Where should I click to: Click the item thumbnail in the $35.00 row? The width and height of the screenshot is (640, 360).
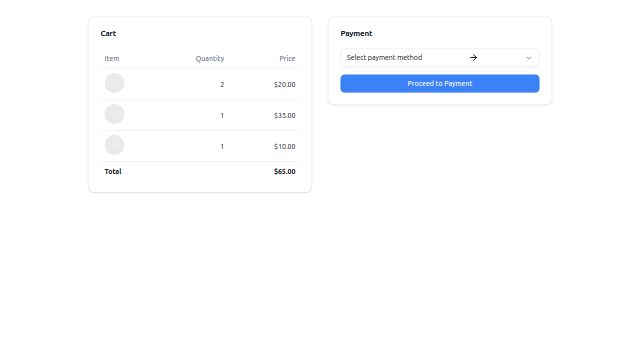pos(114,114)
